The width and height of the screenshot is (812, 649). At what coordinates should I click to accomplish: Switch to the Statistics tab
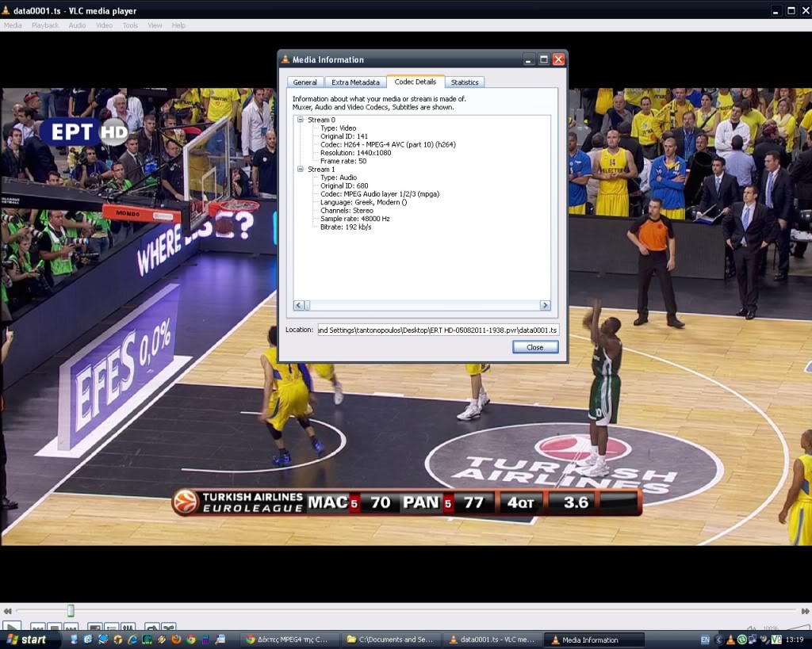tap(465, 82)
